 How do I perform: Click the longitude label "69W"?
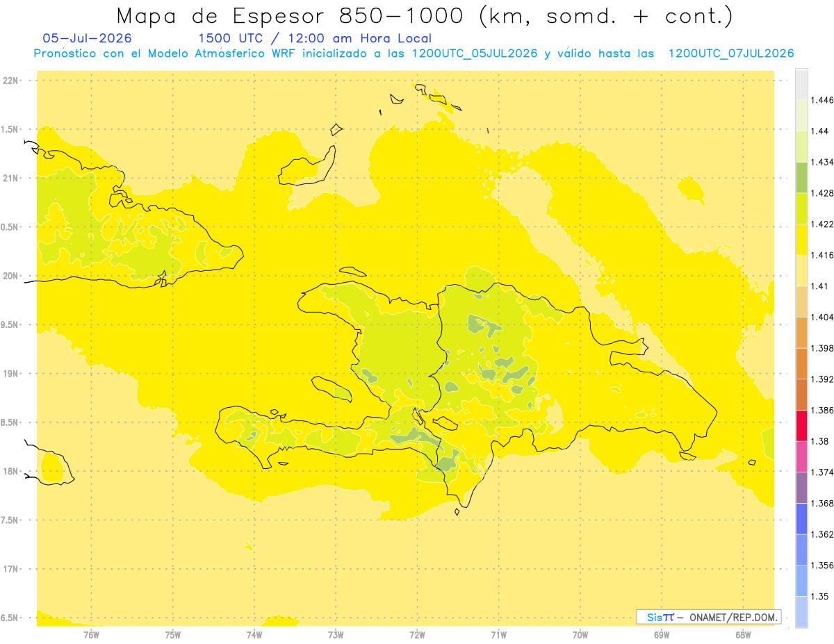point(662,635)
